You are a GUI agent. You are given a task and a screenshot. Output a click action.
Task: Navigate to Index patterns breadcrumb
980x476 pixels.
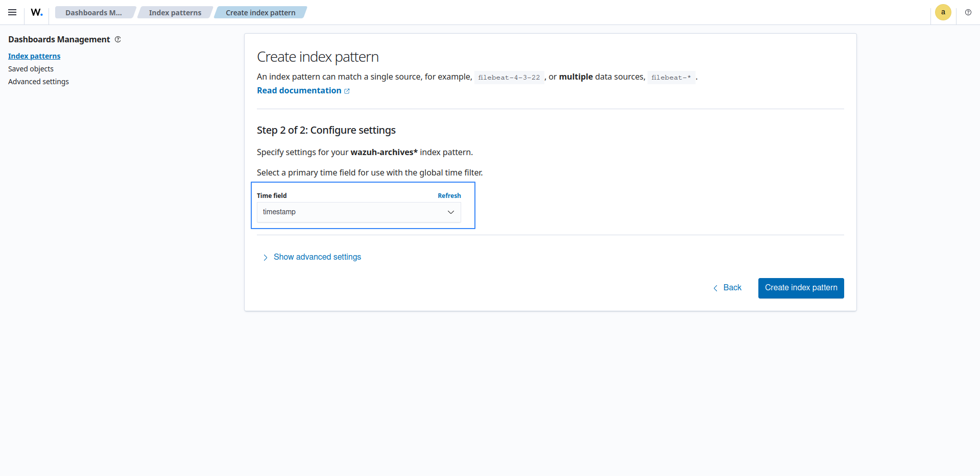tap(175, 13)
